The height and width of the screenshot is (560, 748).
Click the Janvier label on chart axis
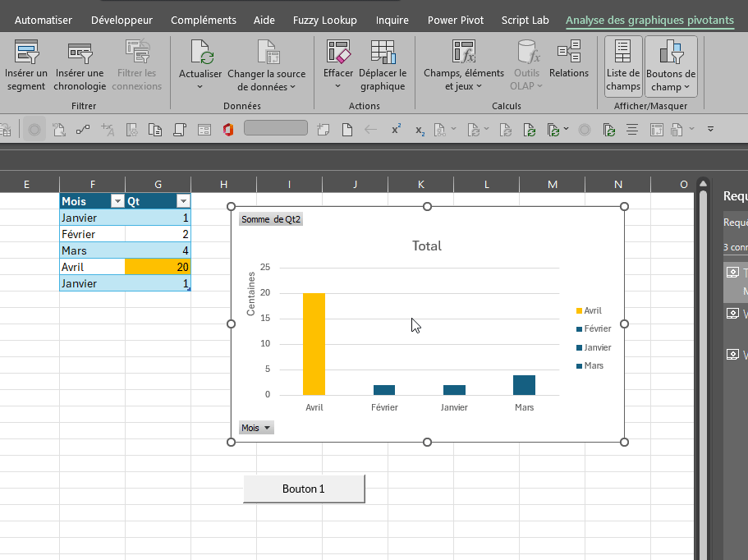pos(454,407)
